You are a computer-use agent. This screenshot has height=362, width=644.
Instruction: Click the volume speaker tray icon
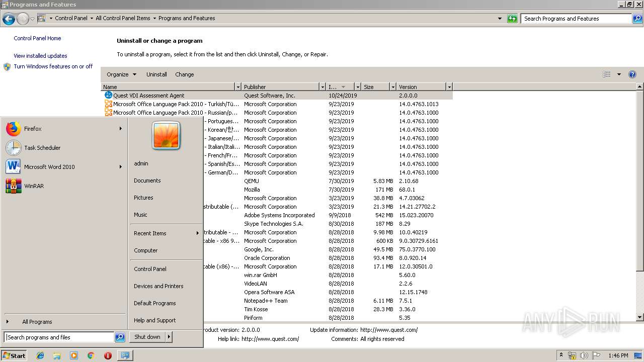point(584,355)
